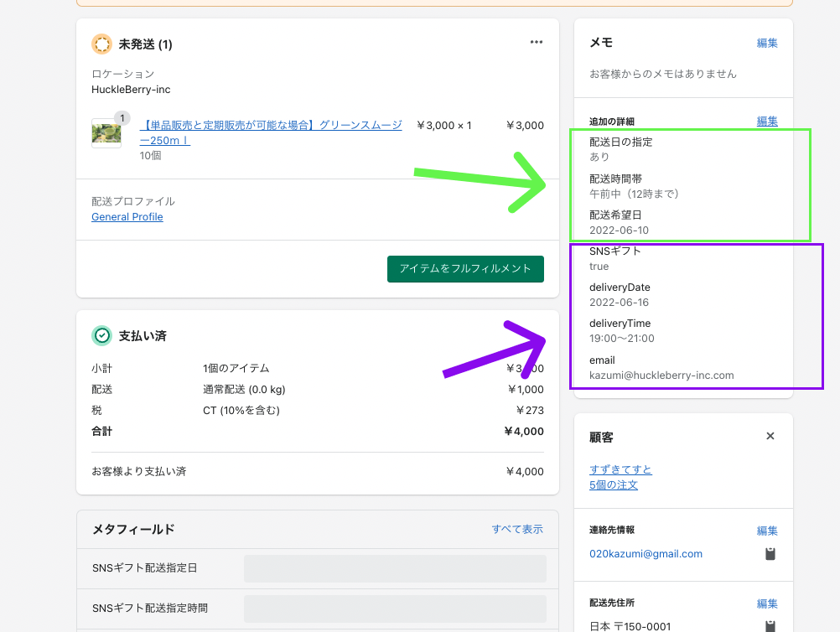Click the SNSギフト配送指定時間 input field
The height and width of the screenshot is (632, 840).
[x=395, y=609]
